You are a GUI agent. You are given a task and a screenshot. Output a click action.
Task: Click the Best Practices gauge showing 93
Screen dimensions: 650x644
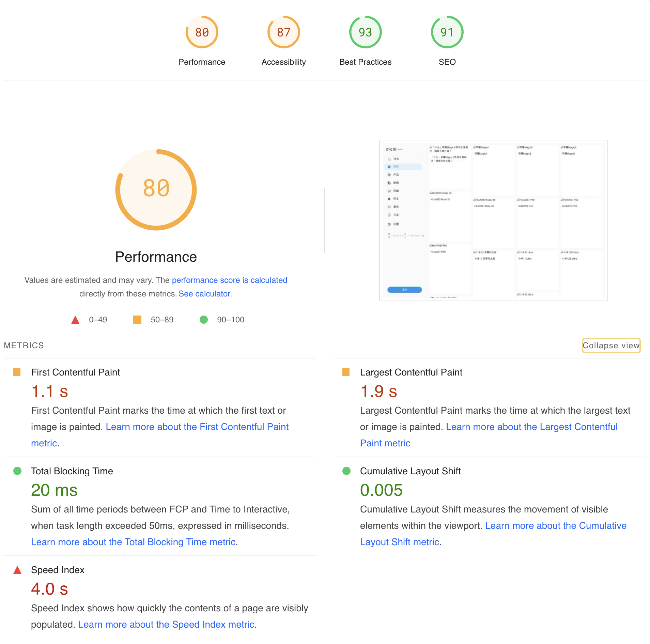(365, 32)
